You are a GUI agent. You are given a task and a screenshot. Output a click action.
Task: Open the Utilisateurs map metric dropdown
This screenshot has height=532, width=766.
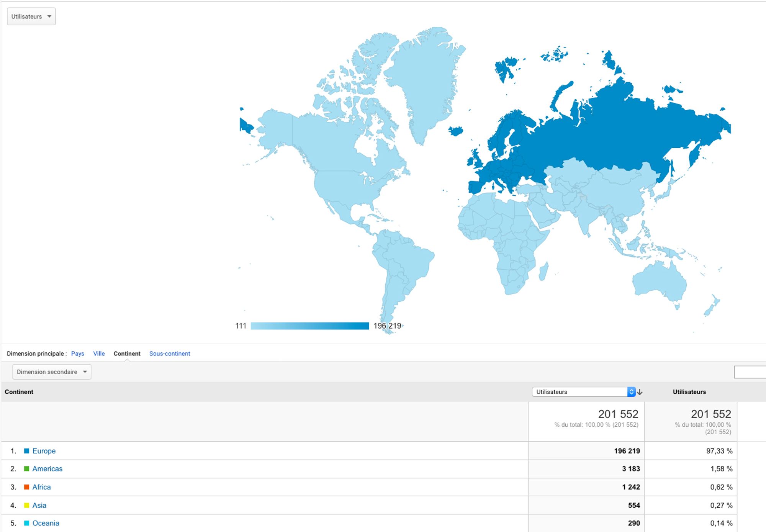[31, 16]
